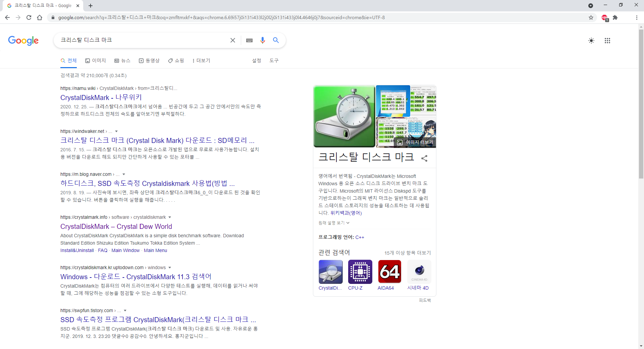Viewport: 644px width, 349px height.
Task: Open the Extensions puzzle icon
Action: 615,17
